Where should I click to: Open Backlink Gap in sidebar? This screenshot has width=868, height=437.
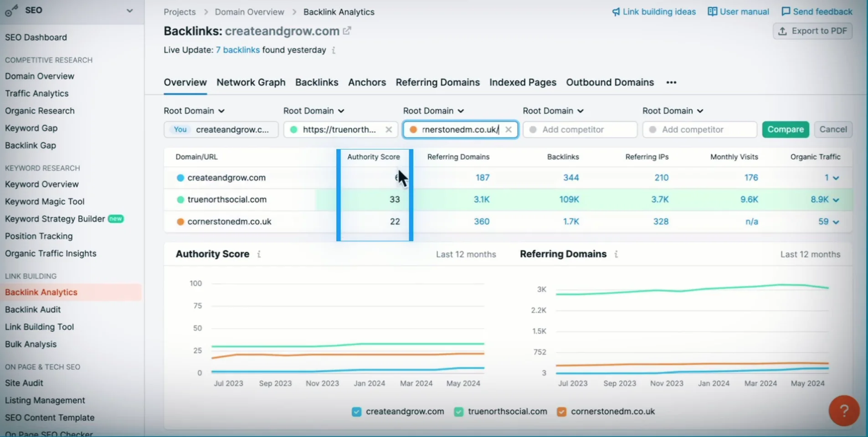31,145
